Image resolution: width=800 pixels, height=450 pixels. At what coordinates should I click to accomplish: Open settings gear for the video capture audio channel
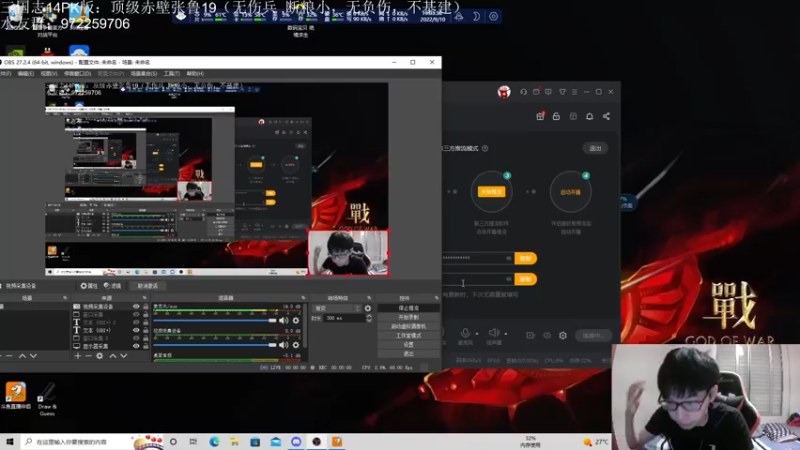(296, 345)
